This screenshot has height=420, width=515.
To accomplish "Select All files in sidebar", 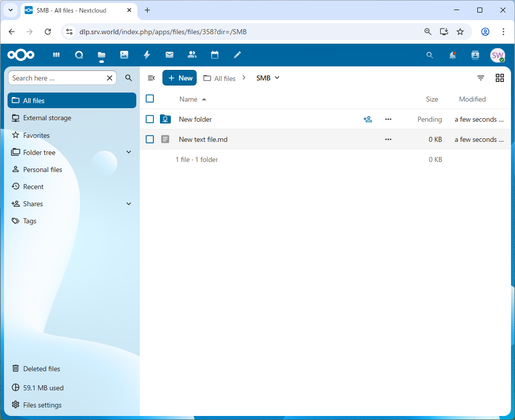I will click(72, 101).
